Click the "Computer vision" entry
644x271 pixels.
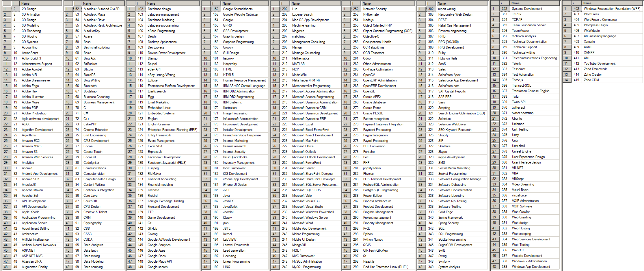pyautogui.click(x=103, y=174)
